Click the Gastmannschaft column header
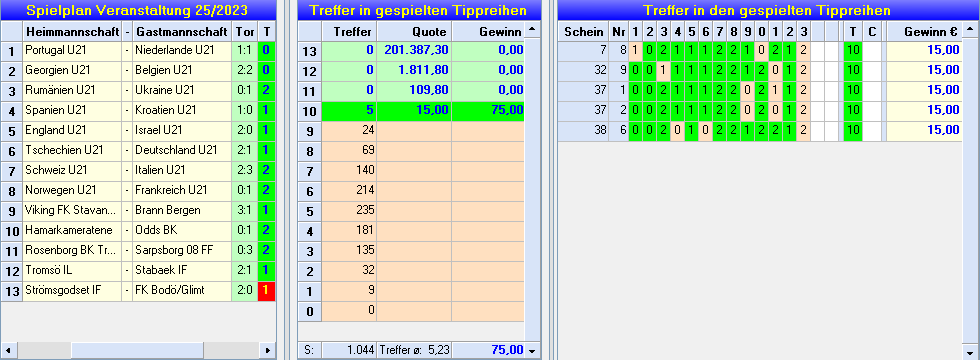 tap(182, 31)
